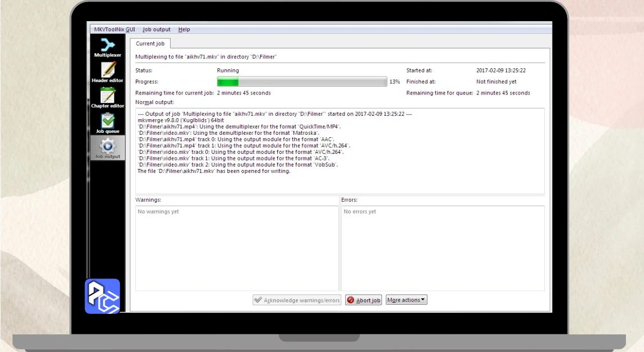Image resolution: width=644 pixels, height=352 pixels.
Task: Open the Help menu
Action: pos(184,30)
